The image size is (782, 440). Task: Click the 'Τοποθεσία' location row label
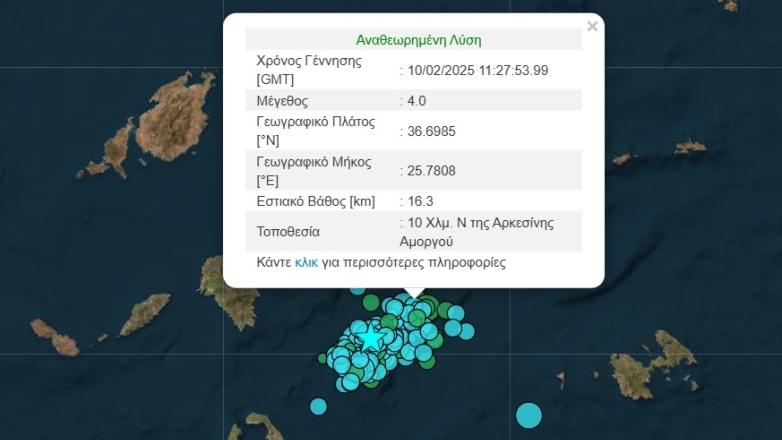coord(288,231)
